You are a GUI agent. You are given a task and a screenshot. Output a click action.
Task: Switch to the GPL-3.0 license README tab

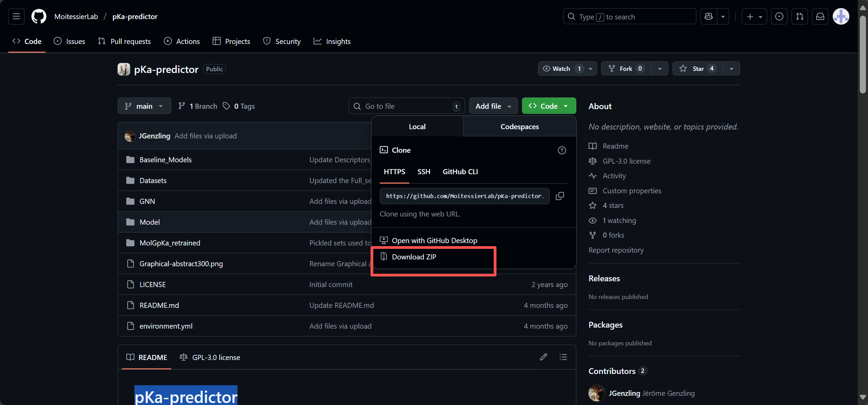[210, 357]
